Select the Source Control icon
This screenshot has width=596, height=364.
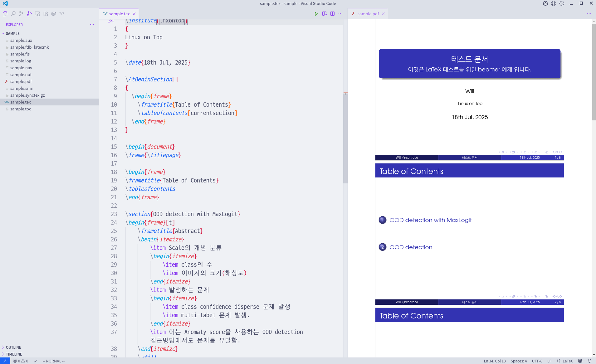click(x=21, y=13)
